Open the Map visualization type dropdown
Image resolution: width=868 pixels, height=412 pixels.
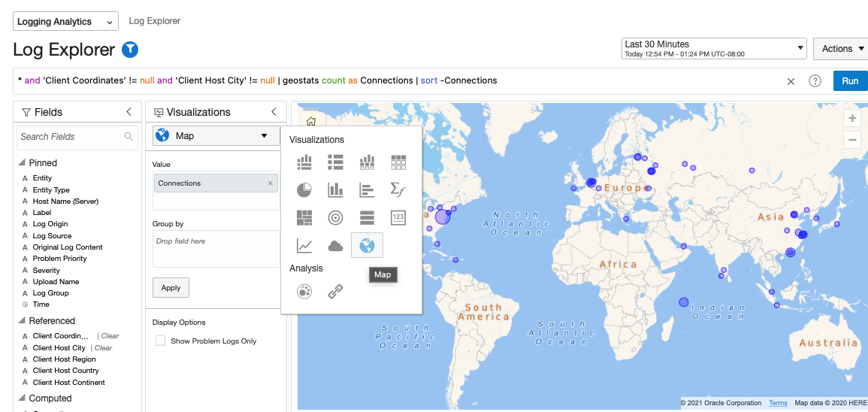(x=216, y=135)
